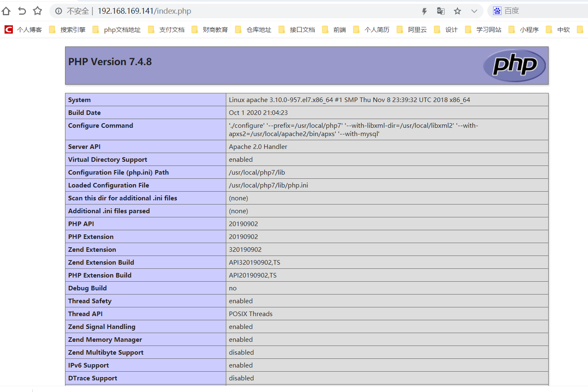Click the star icon beside the back arrow
588x392 pixels.
pyautogui.click(x=37, y=11)
